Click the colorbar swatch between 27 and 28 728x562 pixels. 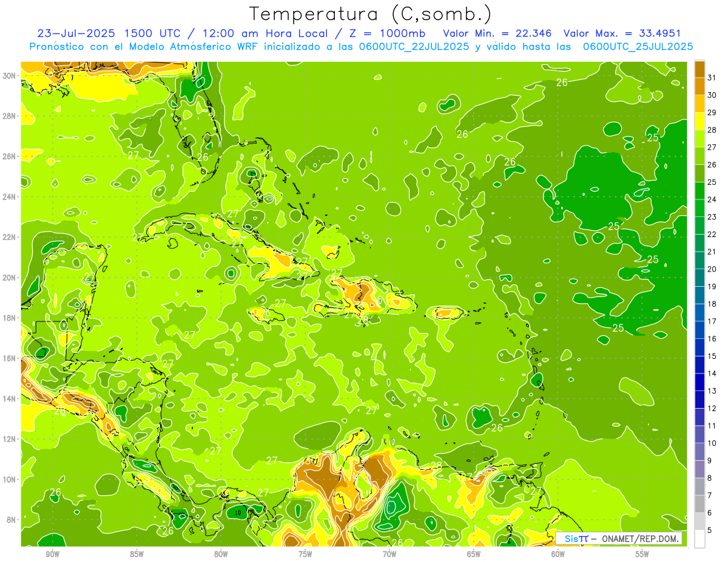699,139
